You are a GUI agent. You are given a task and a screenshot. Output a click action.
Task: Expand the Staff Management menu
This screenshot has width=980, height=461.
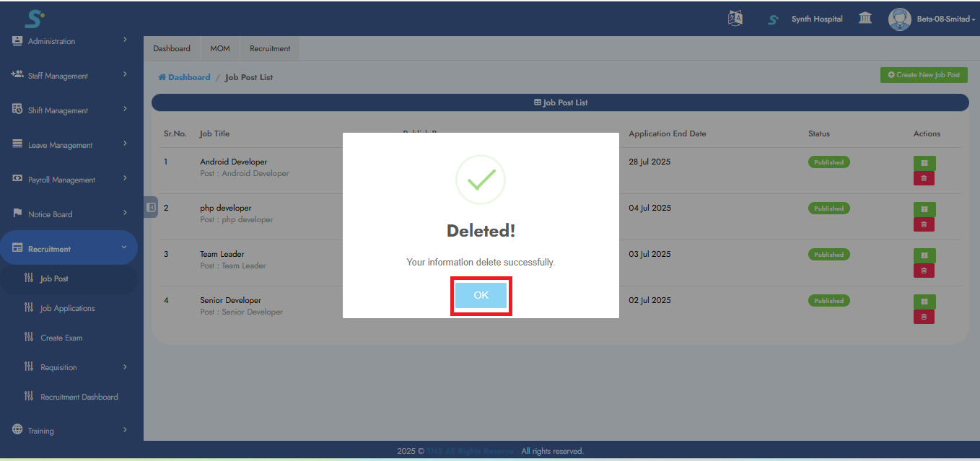click(69, 76)
